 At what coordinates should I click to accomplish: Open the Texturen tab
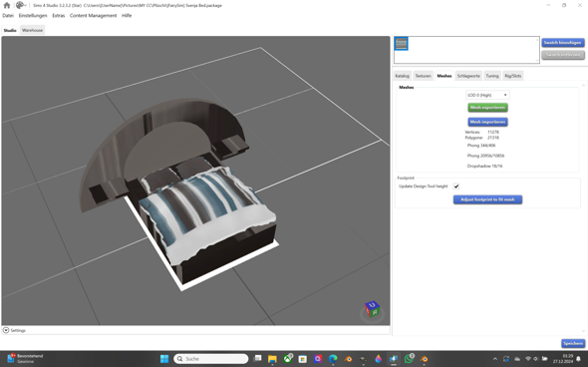click(x=423, y=76)
